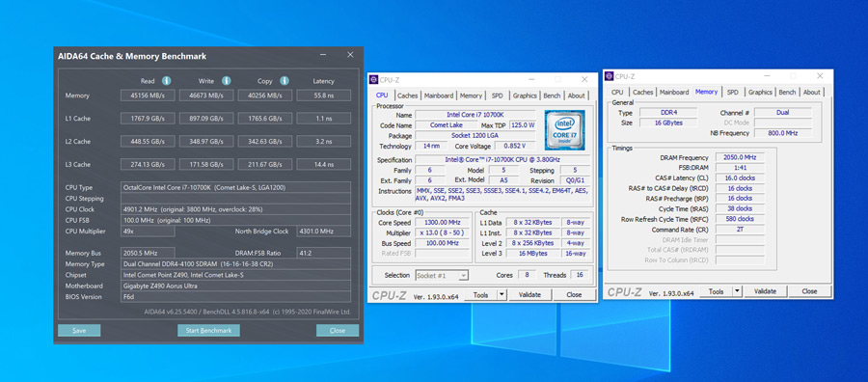Click L1 Cache read value 1767.9 GB/s
Image resolution: width=868 pixels, height=382 pixels.
(x=148, y=119)
